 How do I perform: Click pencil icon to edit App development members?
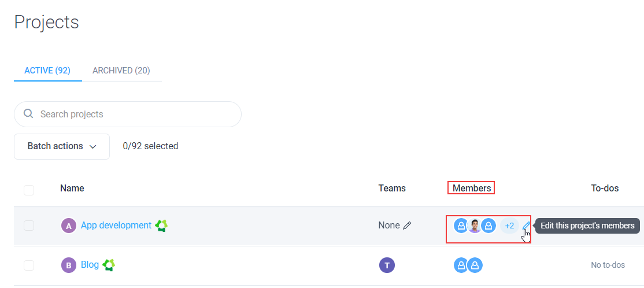(x=526, y=226)
